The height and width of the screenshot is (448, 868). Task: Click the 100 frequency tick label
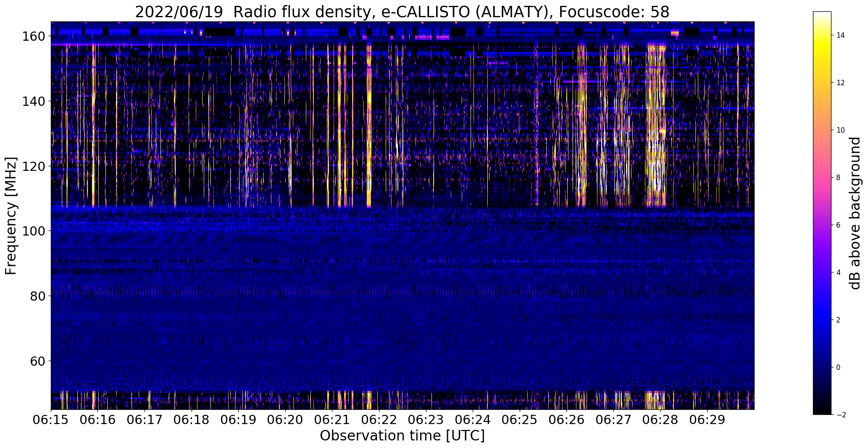(x=34, y=231)
